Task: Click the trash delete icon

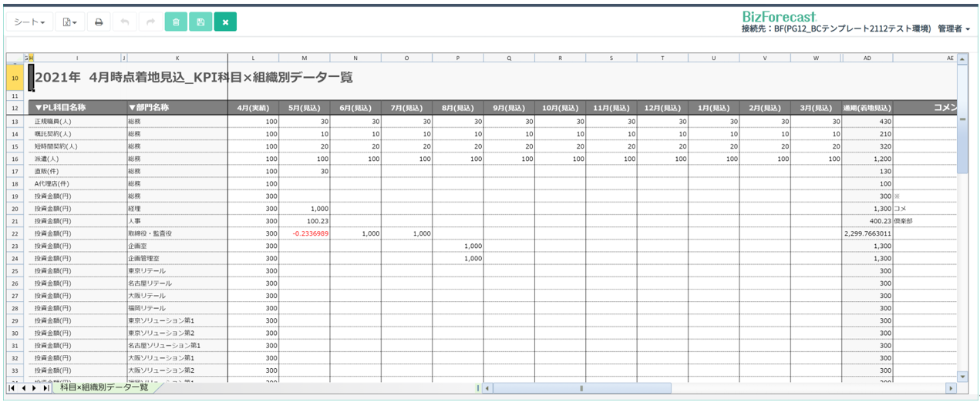Action: pos(176,22)
